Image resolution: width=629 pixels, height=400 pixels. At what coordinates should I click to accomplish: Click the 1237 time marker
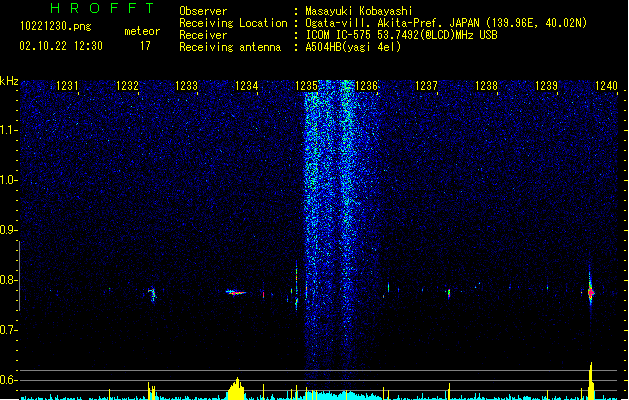point(426,86)
